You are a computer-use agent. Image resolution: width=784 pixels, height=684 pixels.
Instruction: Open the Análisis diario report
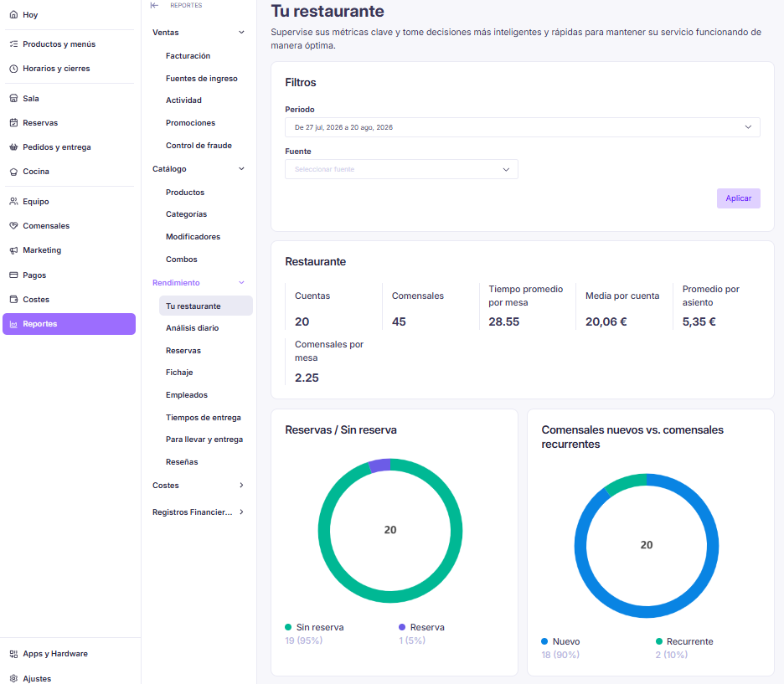coord(192,328)
